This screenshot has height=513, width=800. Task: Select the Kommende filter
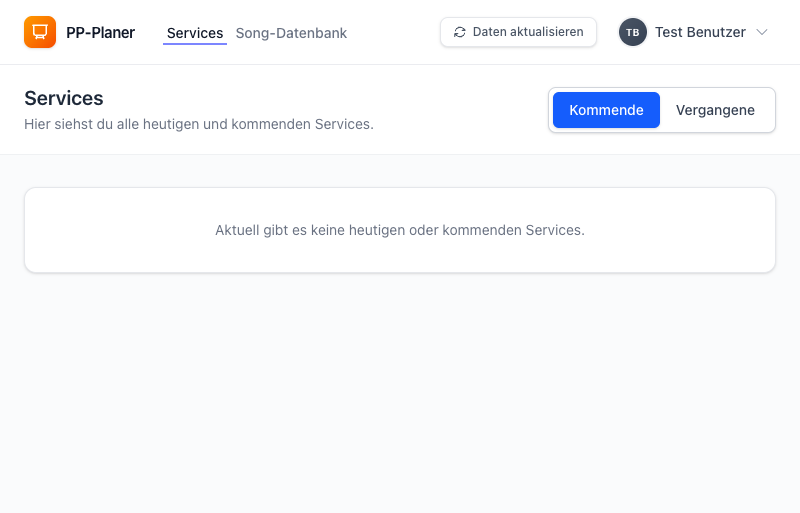(606, 110)
